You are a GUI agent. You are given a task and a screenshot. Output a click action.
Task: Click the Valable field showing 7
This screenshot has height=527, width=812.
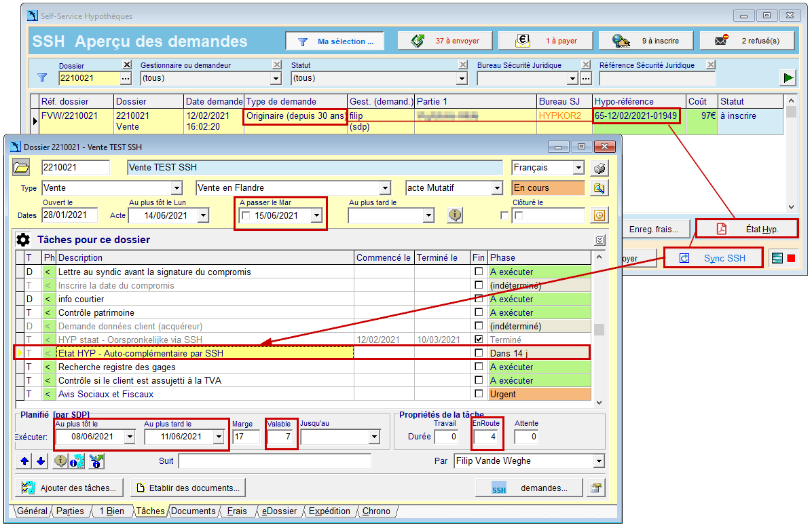point(280,437)
